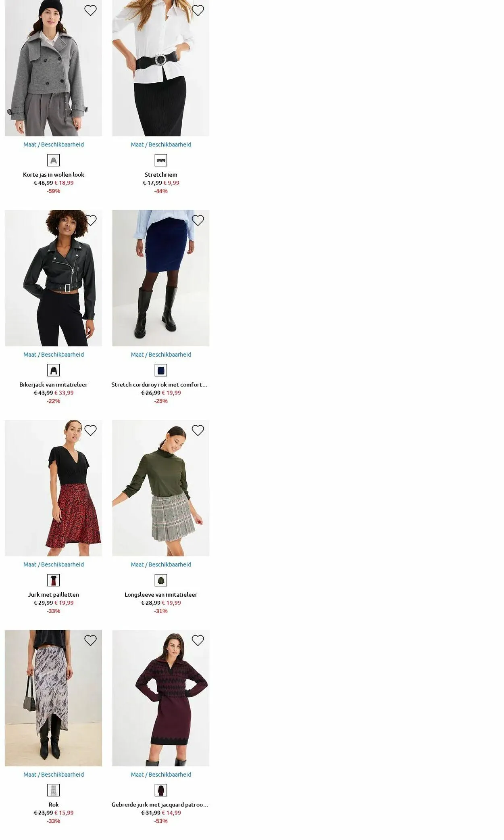Tap heart on Bikerjack van imitatieleer
Viewport: 504px width, 840px height.
coord(90,220)
